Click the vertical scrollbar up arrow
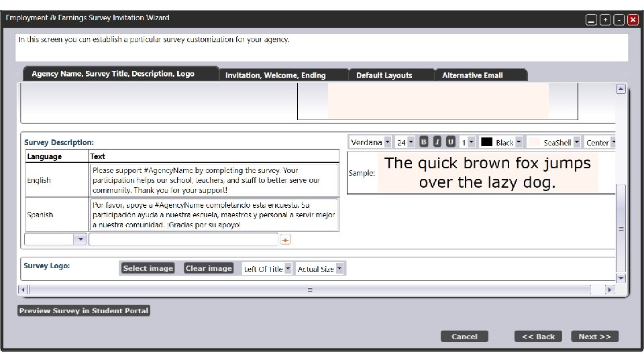This screenshot has width=644, height=362. [621, 88]
